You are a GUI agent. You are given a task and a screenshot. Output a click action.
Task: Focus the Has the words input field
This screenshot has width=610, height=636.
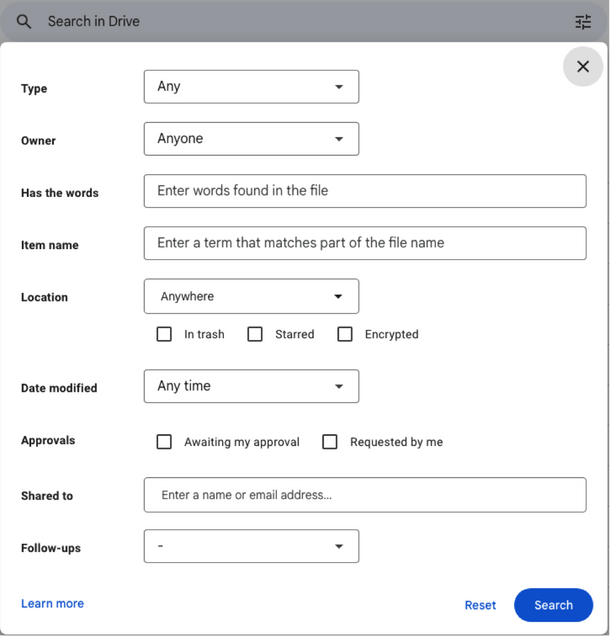365,191
